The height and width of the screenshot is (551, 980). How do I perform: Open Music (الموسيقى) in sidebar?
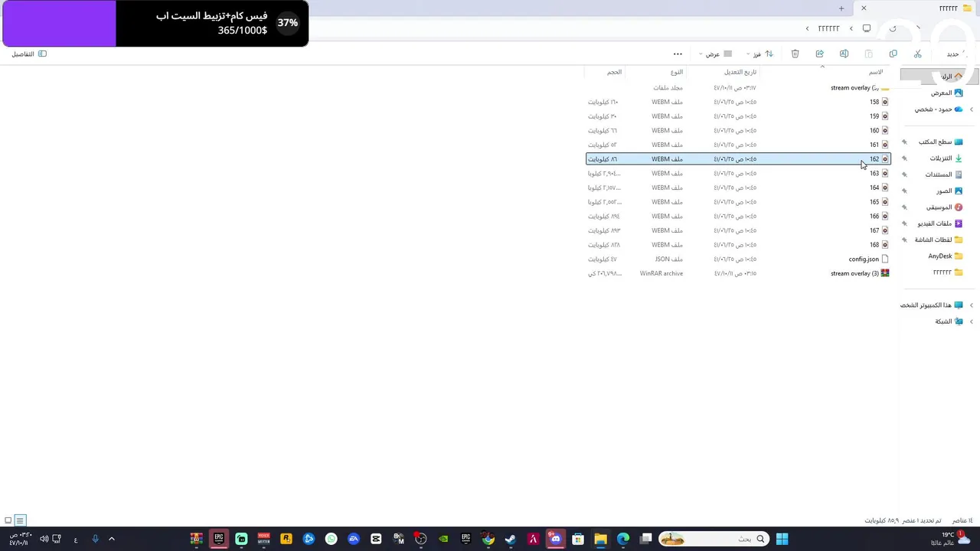point(945,207)
